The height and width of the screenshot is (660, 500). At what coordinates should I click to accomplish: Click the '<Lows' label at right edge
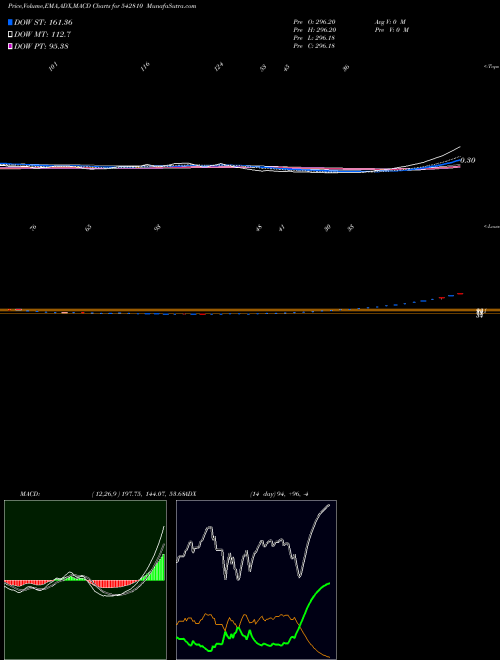[492, 226]
